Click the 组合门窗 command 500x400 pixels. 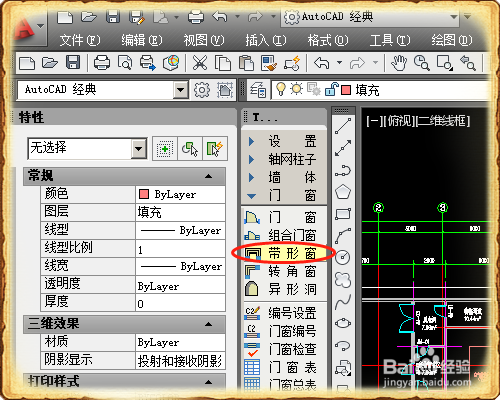(x=283, y=236)
